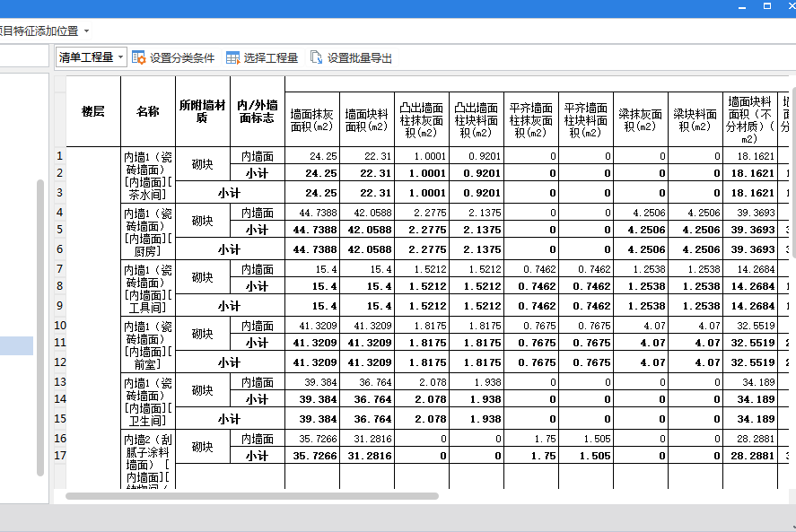Select row number 1
Image resolution: width=796 pixels, height=532 pixels.
pos(60,156)
